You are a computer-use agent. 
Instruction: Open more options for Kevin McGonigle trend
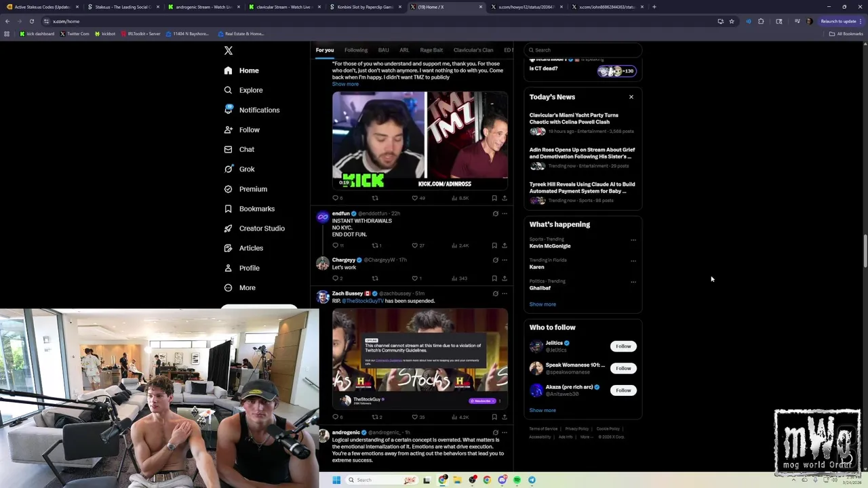click(633, 240)
